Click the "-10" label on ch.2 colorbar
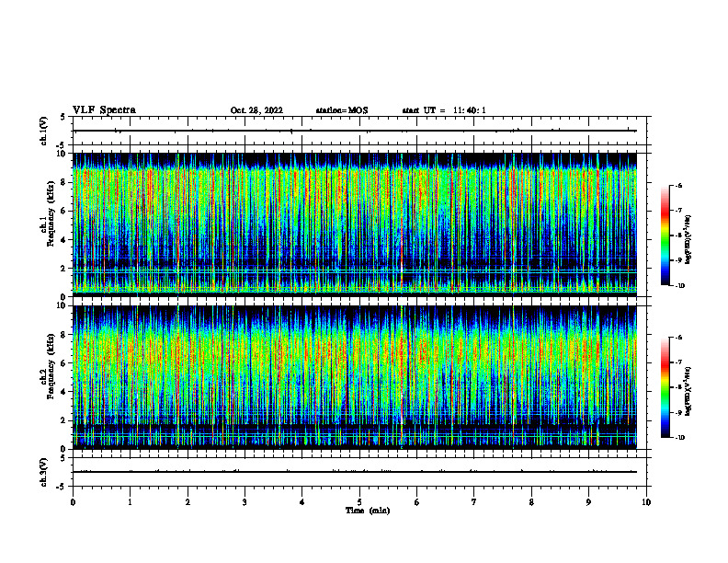This screenshot has width=728, height=563. pyautogui.click(x=680, y=438)
